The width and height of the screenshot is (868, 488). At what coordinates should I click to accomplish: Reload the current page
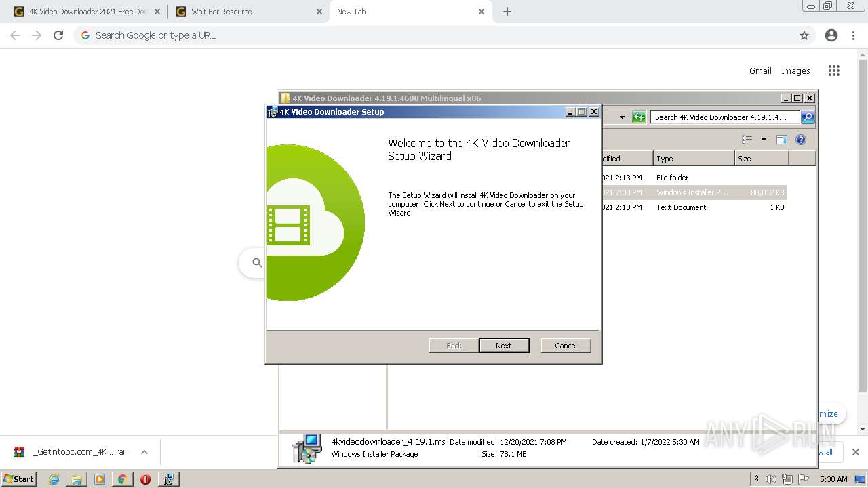[x=58, y=35]
